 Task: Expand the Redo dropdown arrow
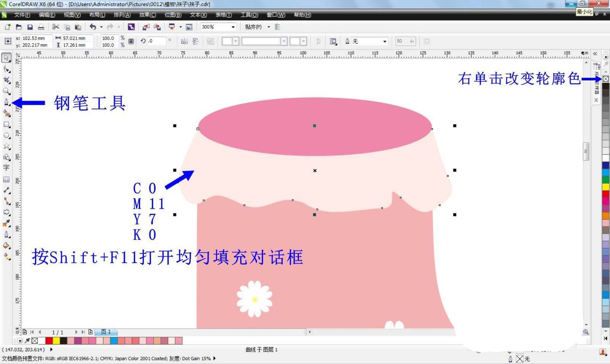[118, 27]
